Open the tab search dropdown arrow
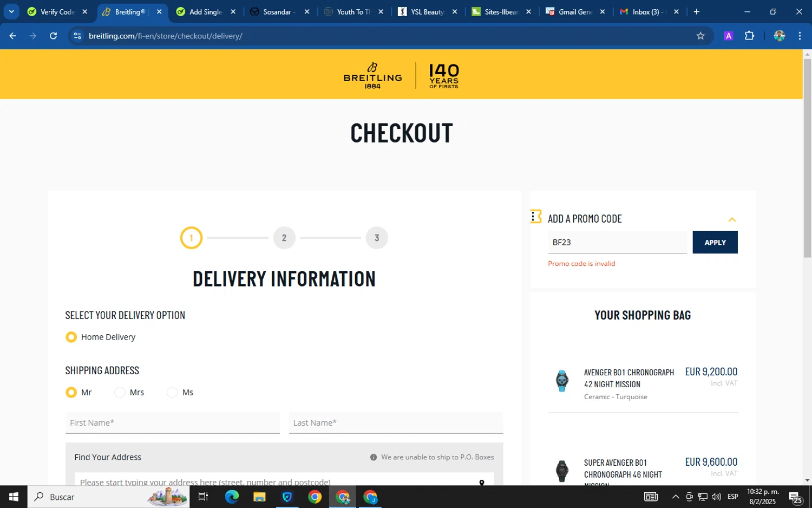Image resolution: width=812 pixels, height=508 pixels. [11, 11]
